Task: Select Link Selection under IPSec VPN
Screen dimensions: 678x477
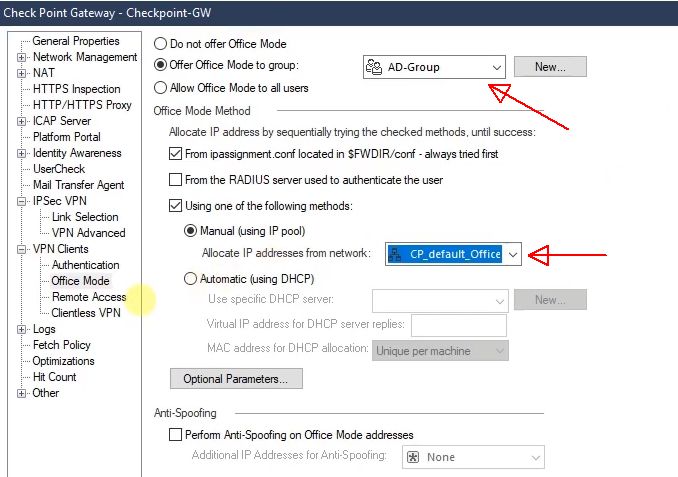Action: [85, 217]
